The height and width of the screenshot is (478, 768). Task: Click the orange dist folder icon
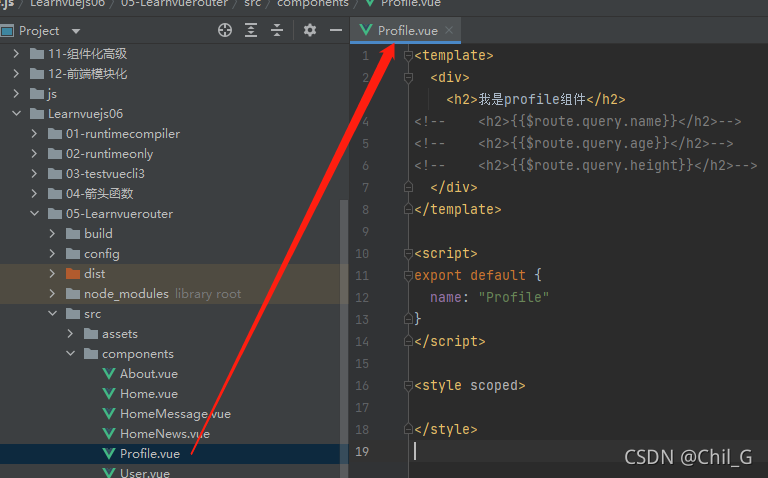click(x=73, y=273)
